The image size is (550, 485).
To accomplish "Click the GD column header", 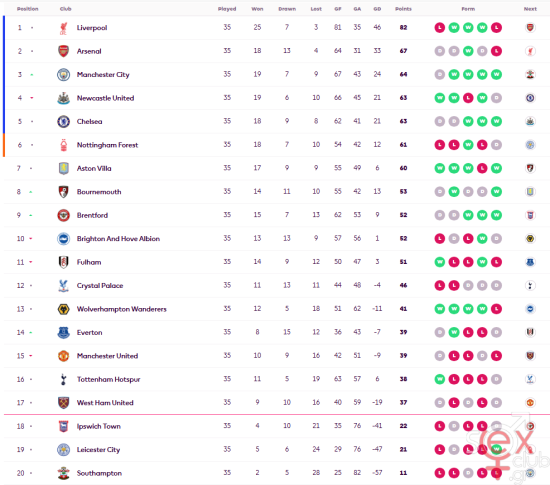I will click(377, 9).
